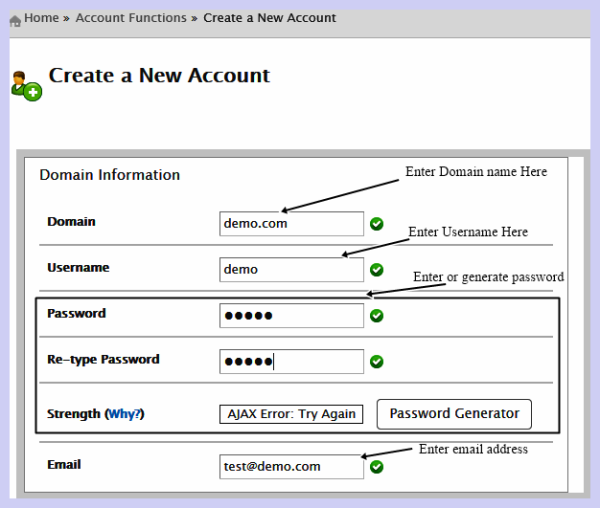Image resolution: width=600 pixels, height=508 pixels.
Task: Click the Re-type Password check icon
Action: click(377, 361)
